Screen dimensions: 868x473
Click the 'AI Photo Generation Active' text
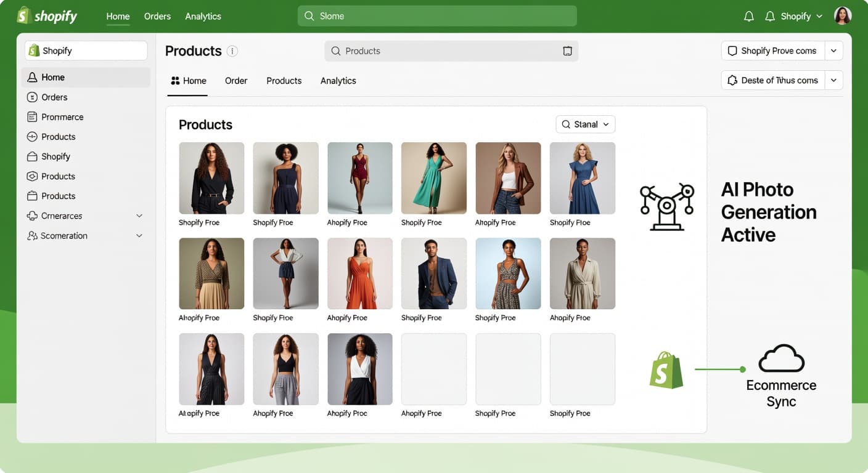(769, 212)
